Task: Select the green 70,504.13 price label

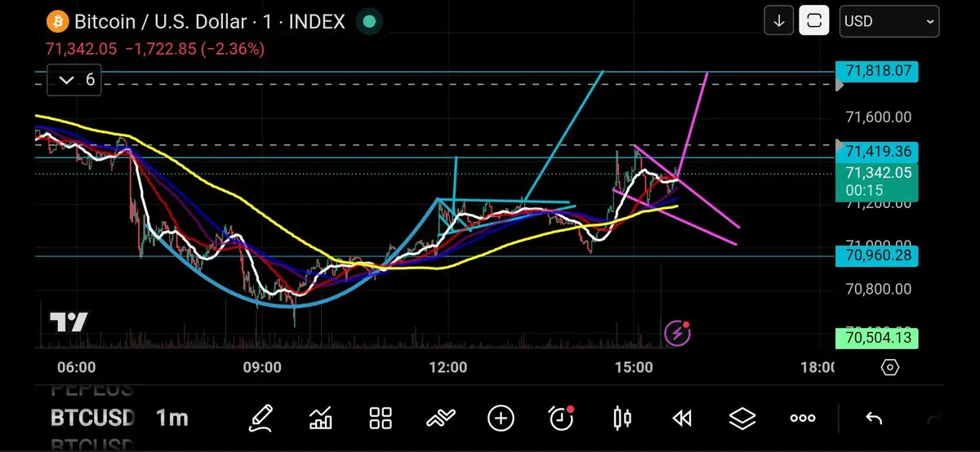Action: click(x=878, y=337)
